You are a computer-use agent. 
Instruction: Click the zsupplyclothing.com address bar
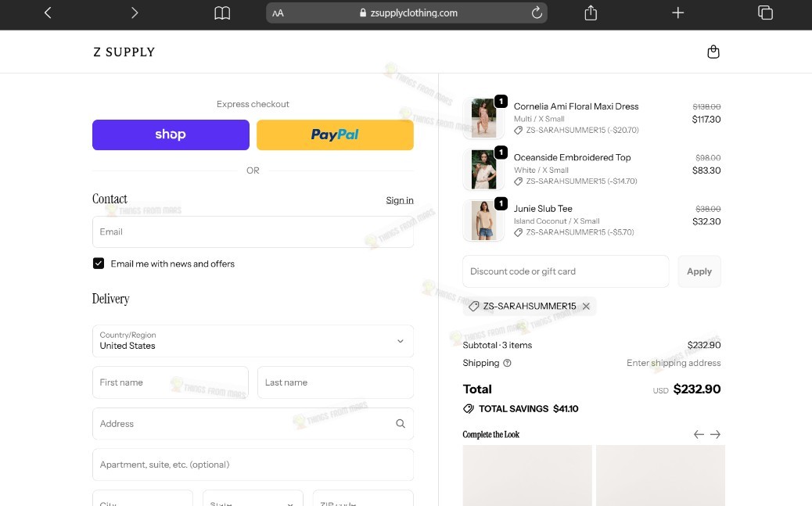coord(407,13)
